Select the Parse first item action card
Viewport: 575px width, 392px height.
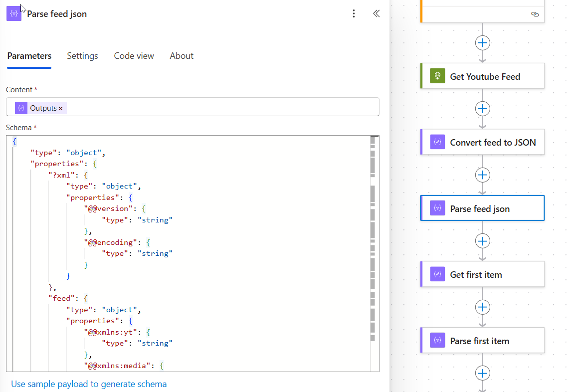click(482, 340)
